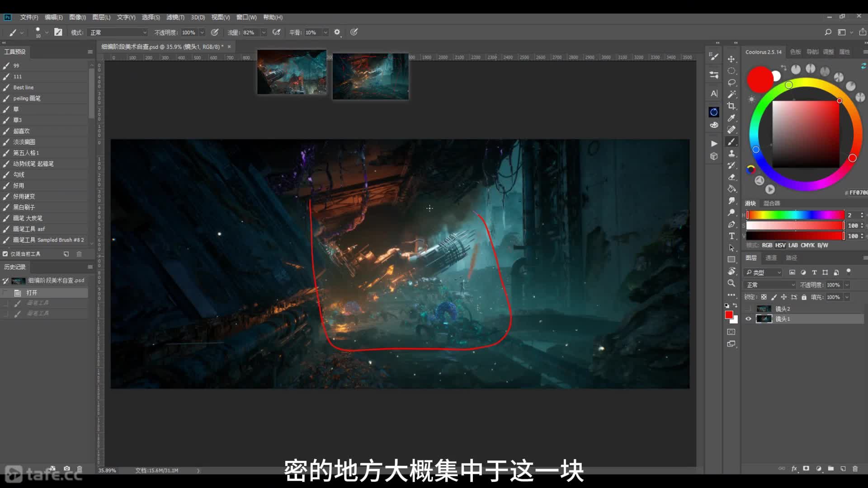The height and width of the screenshot is (488, 868).
Task: Hide the 镜头1 layer visibility
Action: (748, 319)
